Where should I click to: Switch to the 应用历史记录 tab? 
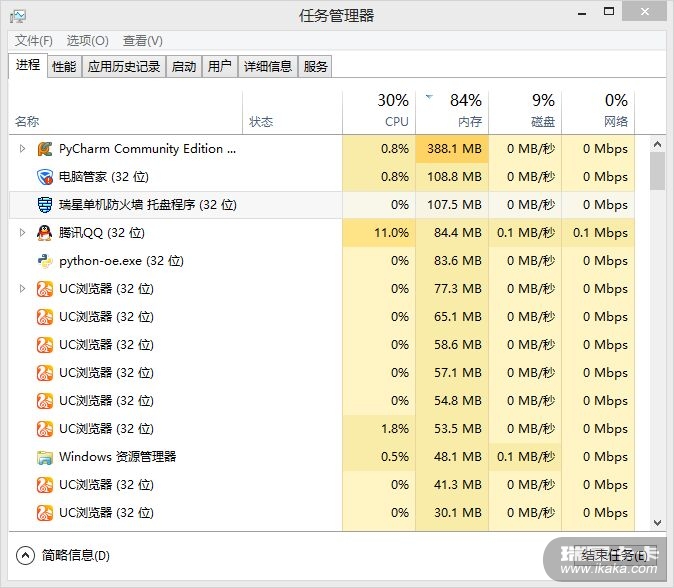click(x=124, y=67)
